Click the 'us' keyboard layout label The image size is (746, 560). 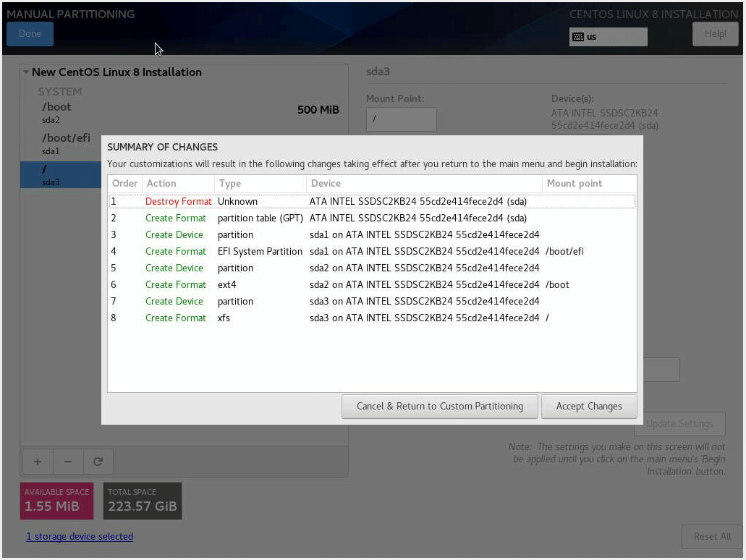pos(591,37)
